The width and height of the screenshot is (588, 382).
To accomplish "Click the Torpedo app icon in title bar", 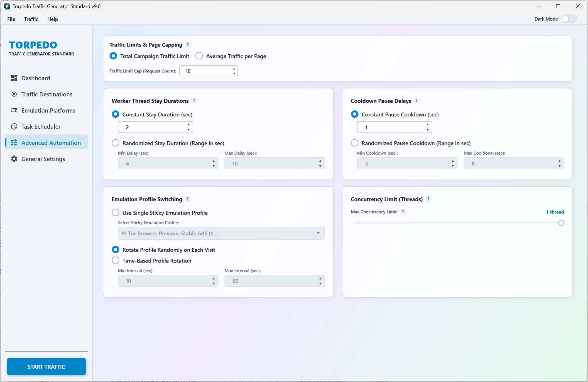I will [x=7, y=6].
